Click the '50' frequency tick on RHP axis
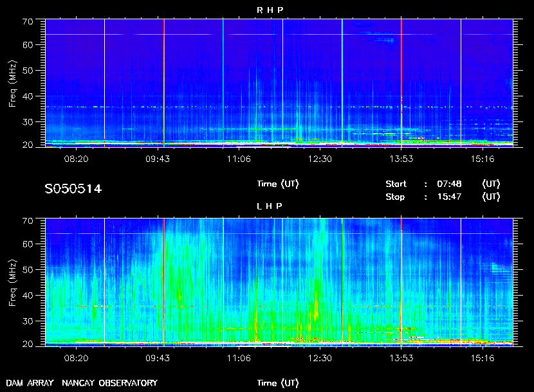 [x=28, y=71]
